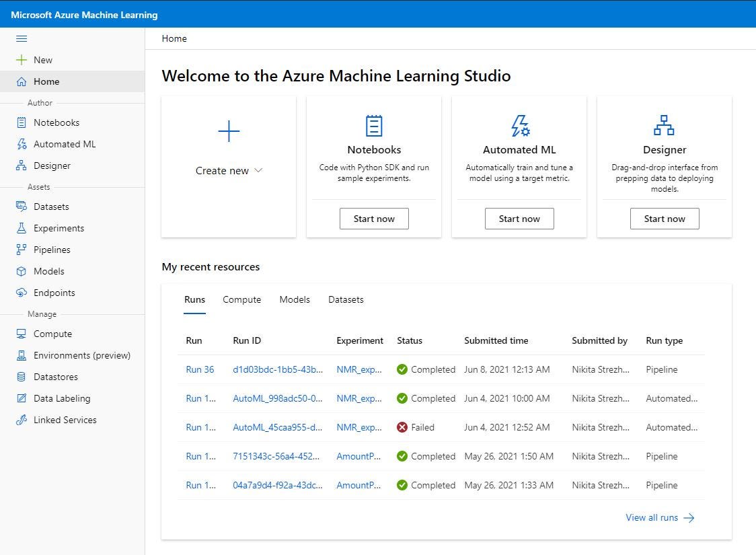Open Endpoints icon in sidebar

(x=22, y=293)
